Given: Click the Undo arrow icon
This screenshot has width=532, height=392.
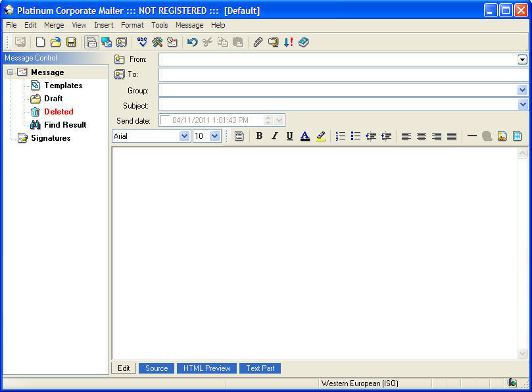Looking at the screenshot, I should (192, 42).
